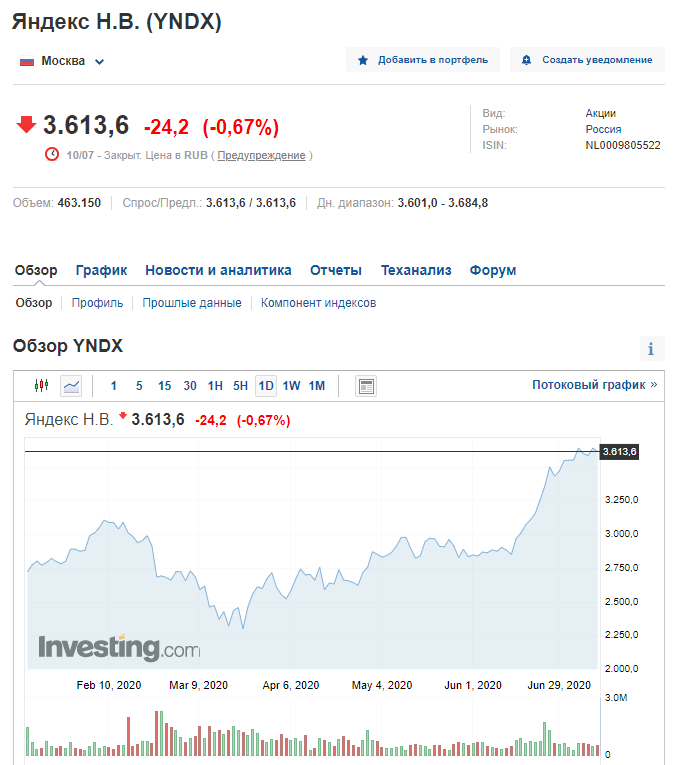Open the Предупреждение link
Screen dimensions: 675x765
coord(261,155)
